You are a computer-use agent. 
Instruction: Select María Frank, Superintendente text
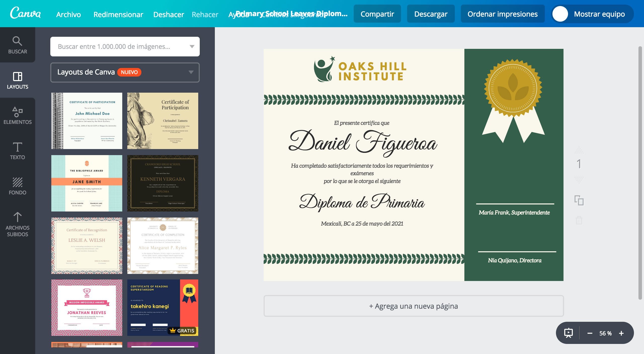pyautogui.click(x=514, y=213)
